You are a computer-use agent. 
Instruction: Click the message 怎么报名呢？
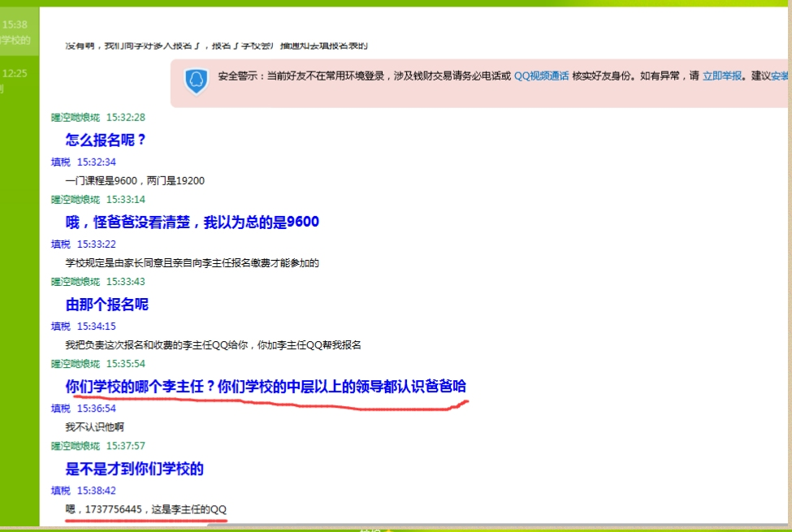point(106,140)
